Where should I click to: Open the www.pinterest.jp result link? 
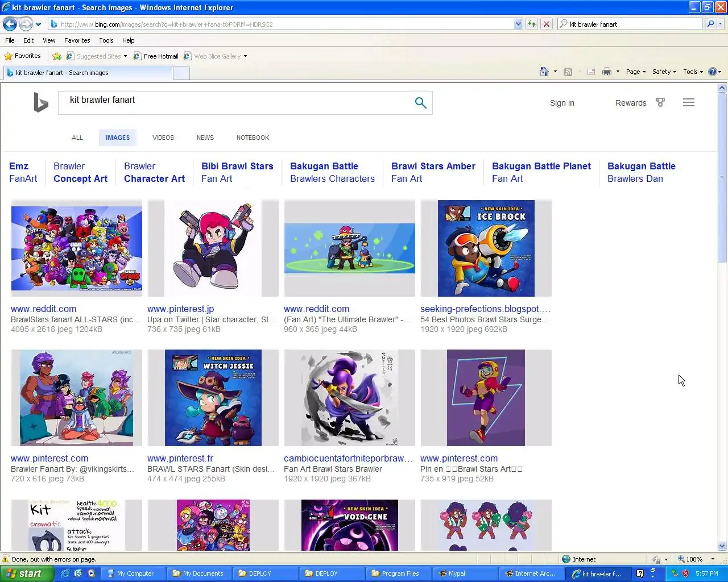[x=181, y=309]
